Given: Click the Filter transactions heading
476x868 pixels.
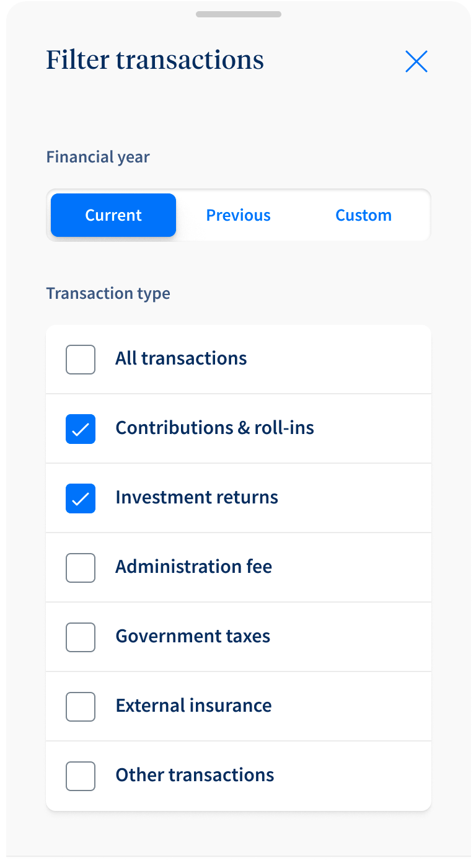Looking at the screenshot, I should [x=155, y=60].
